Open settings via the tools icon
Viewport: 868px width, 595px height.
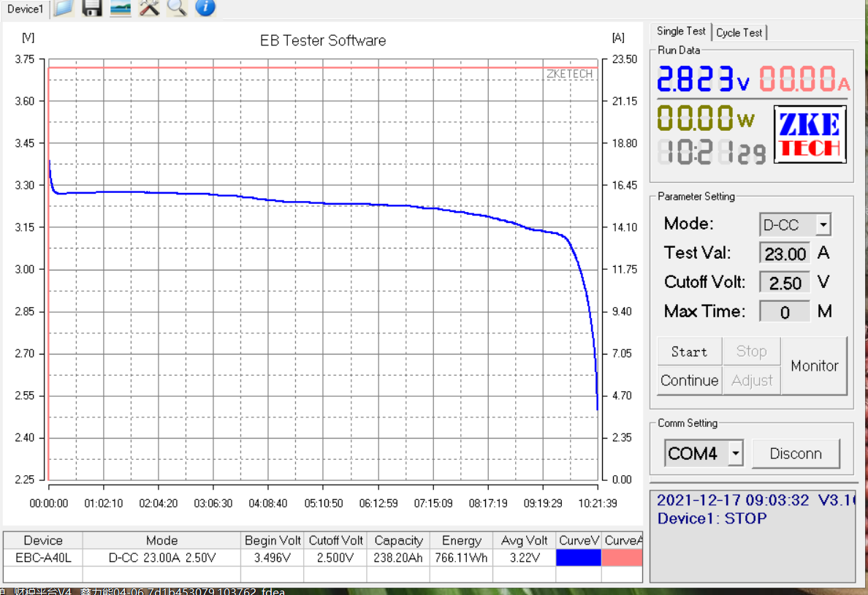pyautogui.click(x=149, y=8)
